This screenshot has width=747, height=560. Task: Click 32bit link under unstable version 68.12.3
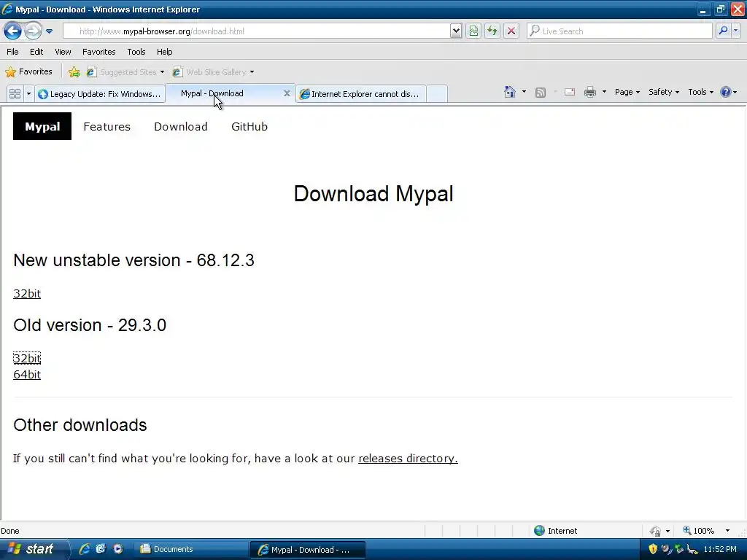(x=27, y=293)
